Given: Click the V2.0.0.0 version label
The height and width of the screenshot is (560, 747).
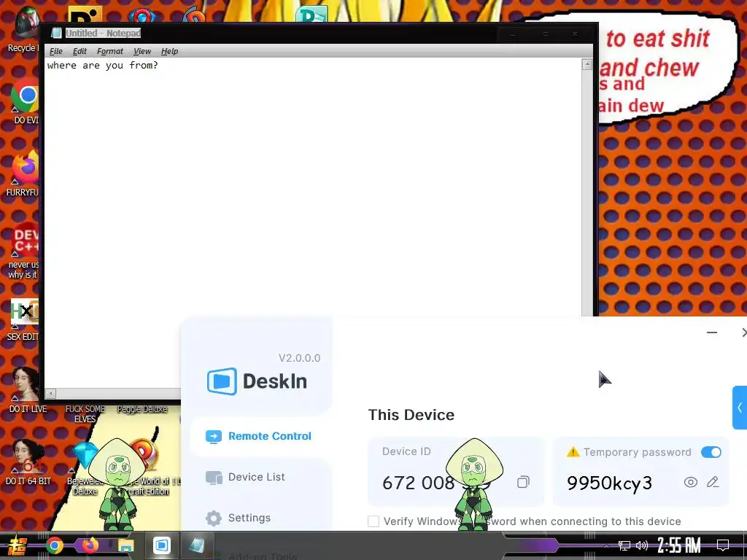Looking at the screenshot, I should pyautogui.click(x=299, y=357).
